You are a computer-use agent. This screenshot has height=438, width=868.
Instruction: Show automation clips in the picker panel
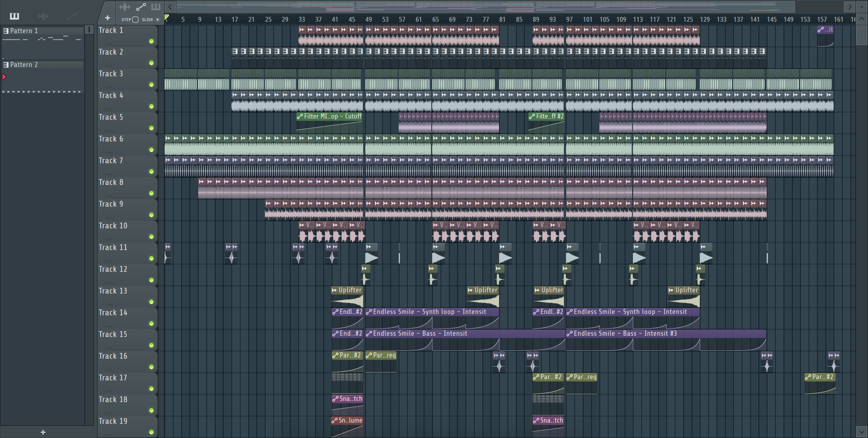point(72,16)
